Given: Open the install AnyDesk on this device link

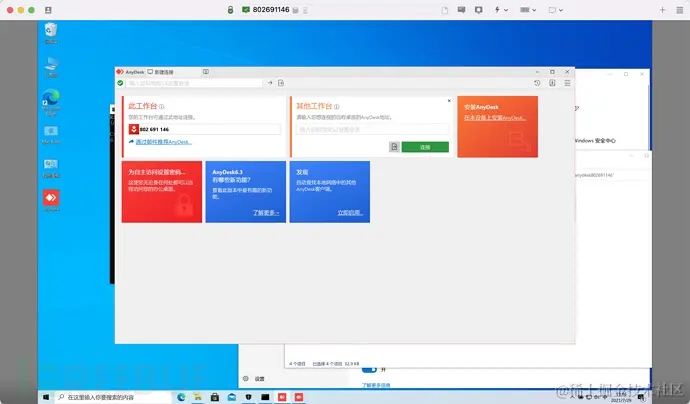Looking at the screenshot, I should click(x=495, y=118).
